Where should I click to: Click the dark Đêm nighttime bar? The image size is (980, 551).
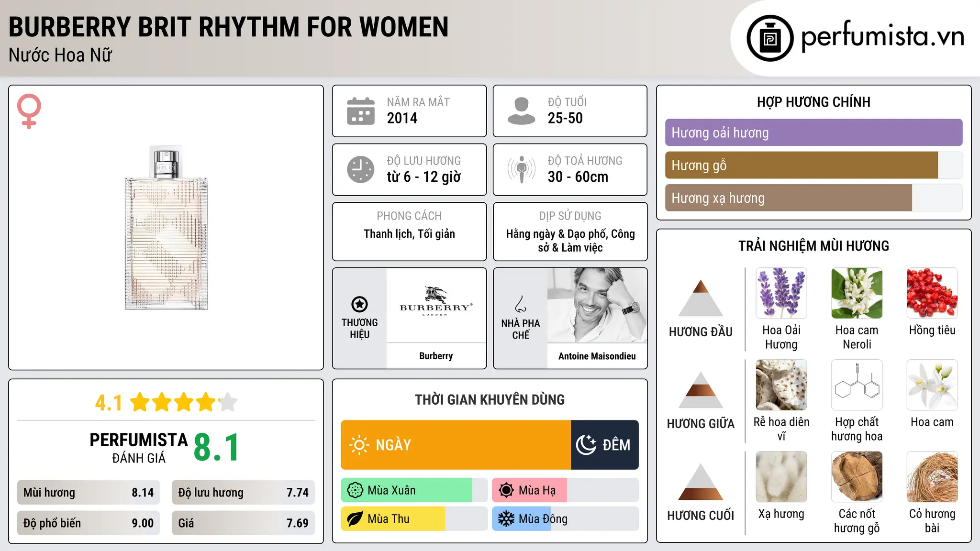click(x=605, y=445)
